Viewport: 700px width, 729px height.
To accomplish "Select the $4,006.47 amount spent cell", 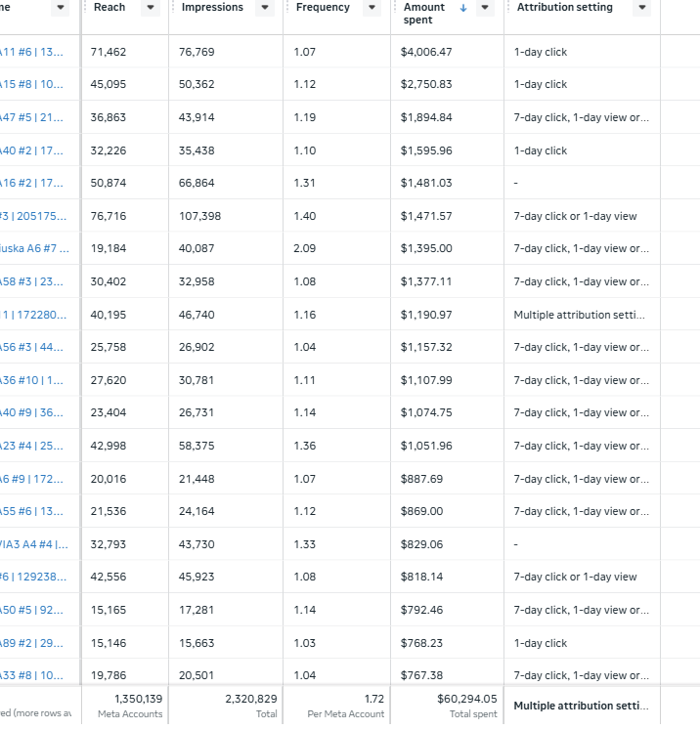I will (426, 52).
